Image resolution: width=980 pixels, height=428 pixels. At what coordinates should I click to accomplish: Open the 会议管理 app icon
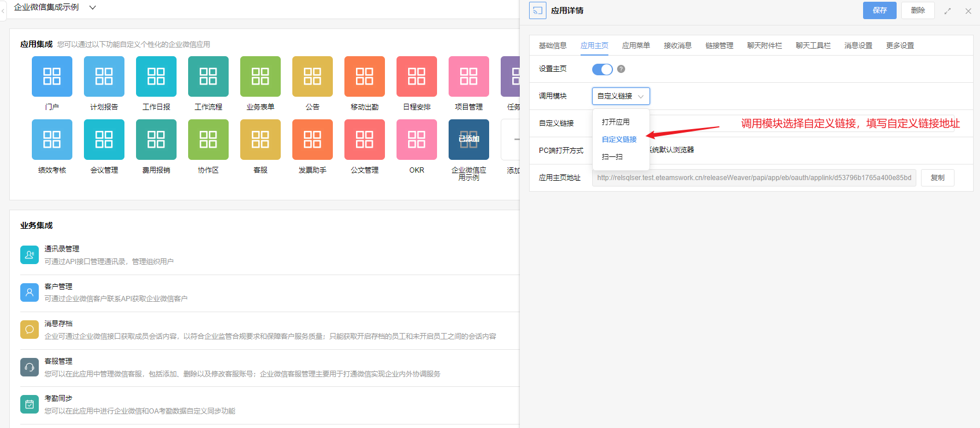pos(104,140)
